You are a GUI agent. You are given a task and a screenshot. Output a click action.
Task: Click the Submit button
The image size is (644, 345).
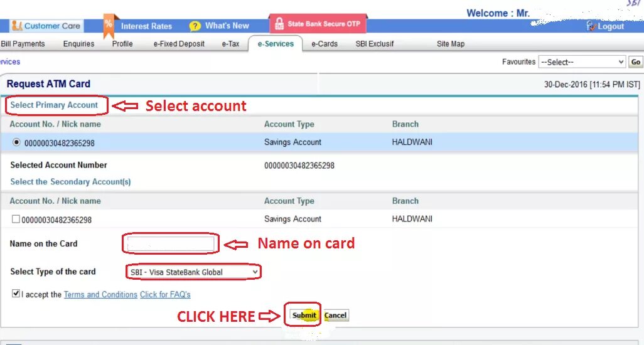click(x=304, y=315)
